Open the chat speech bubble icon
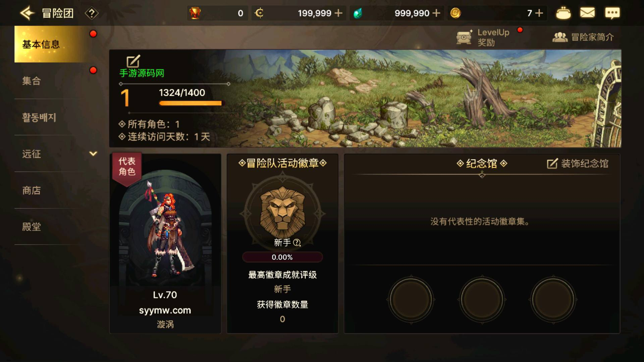644x362 pixels. [x=612, y=13]
